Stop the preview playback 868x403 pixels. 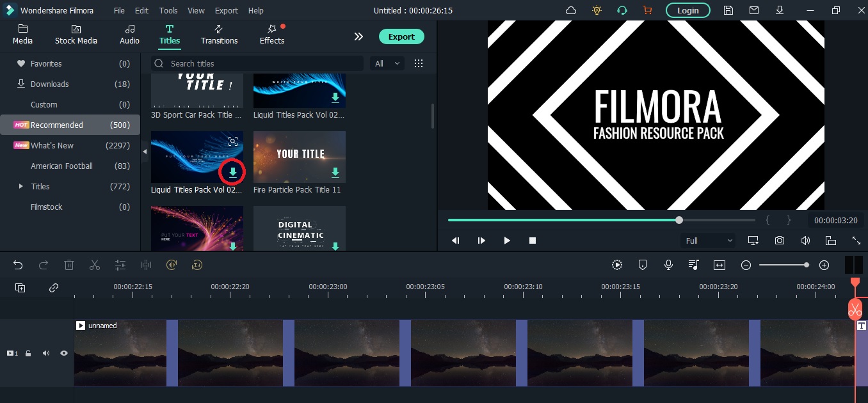[533, 241]
